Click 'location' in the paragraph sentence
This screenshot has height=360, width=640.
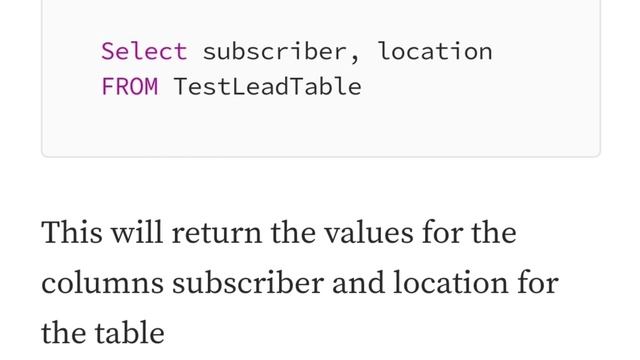(451, 282)
